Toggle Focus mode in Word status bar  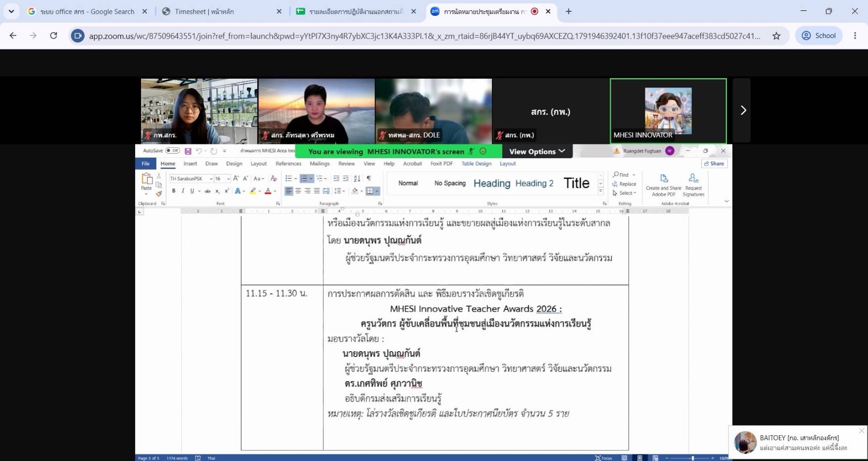tap(604, 458)
